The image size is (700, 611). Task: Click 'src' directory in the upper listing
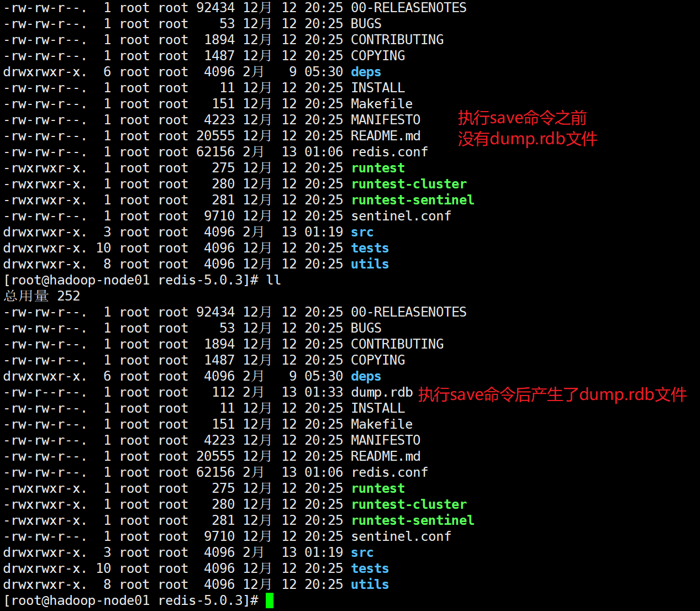pos(362,233)
